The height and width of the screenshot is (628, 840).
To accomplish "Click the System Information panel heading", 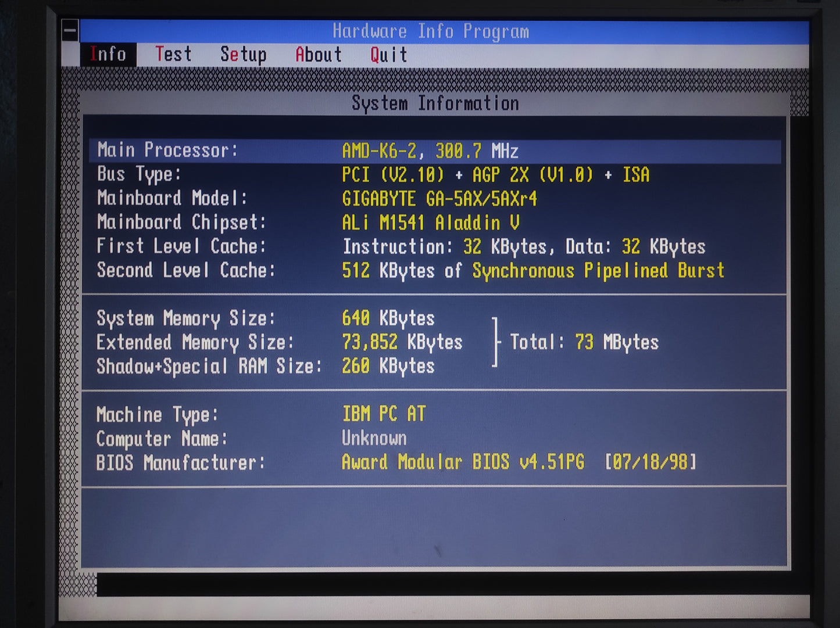I will tap(435, 103).
